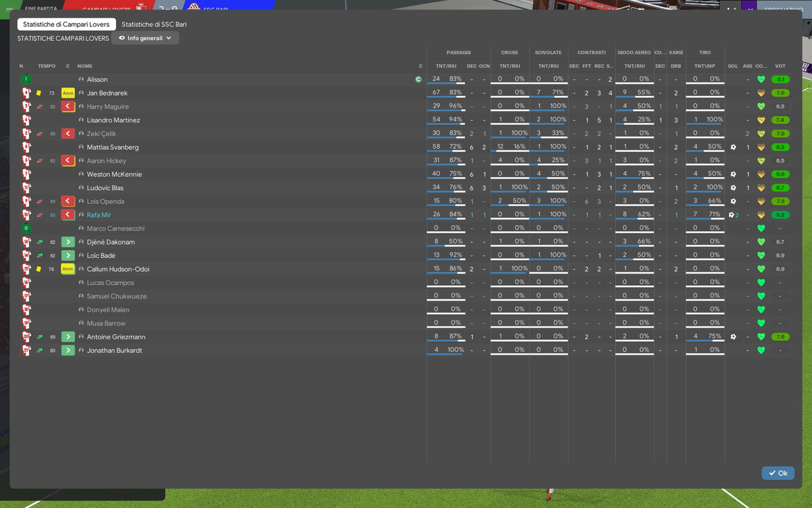Screen dimensions: 812x508
Task: Click the red substituted-off arrow for Lois Openda
Action: tap(68, 201)
